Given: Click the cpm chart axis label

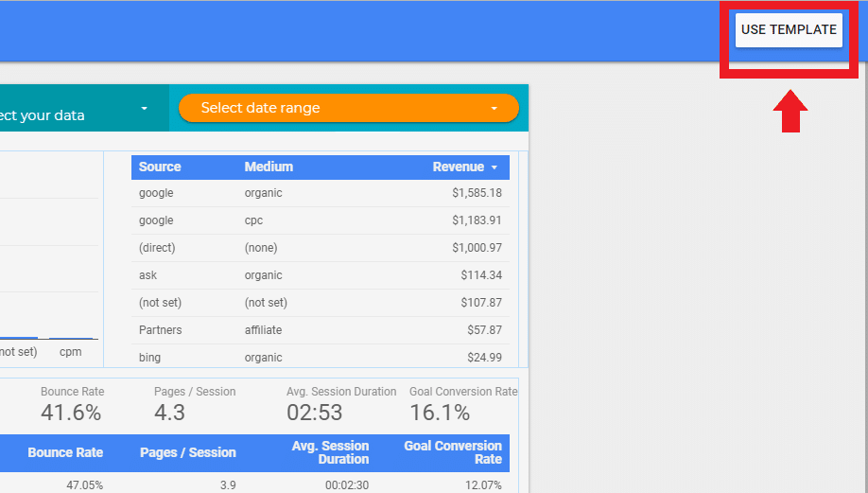Looking at the screenshot, I should [x=70, y=352].
